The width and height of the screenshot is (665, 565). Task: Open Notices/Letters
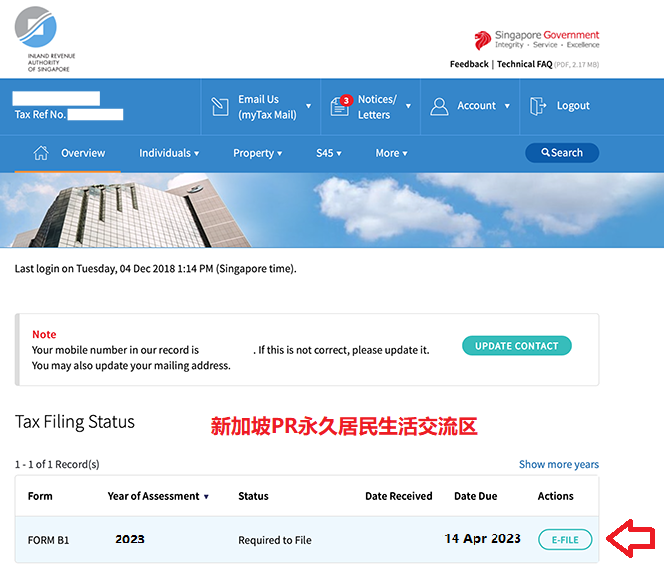coord(377,107)
